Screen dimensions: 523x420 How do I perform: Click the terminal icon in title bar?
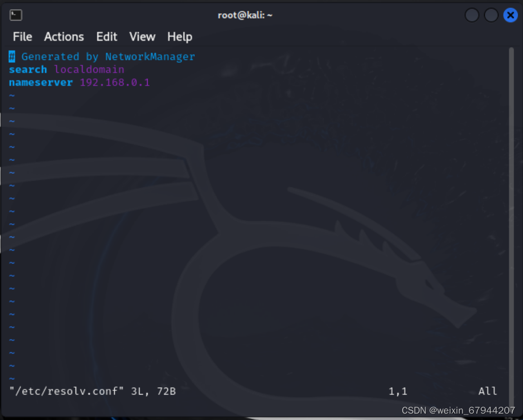pyautogui.click(x=16, y=15)
